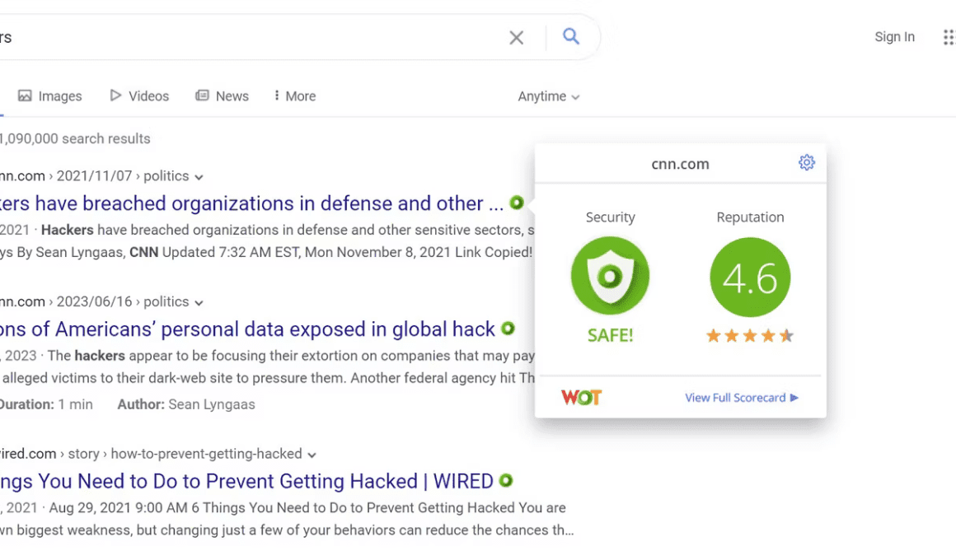
Task: Click the Security label in popup
Action: coord(611,217)
